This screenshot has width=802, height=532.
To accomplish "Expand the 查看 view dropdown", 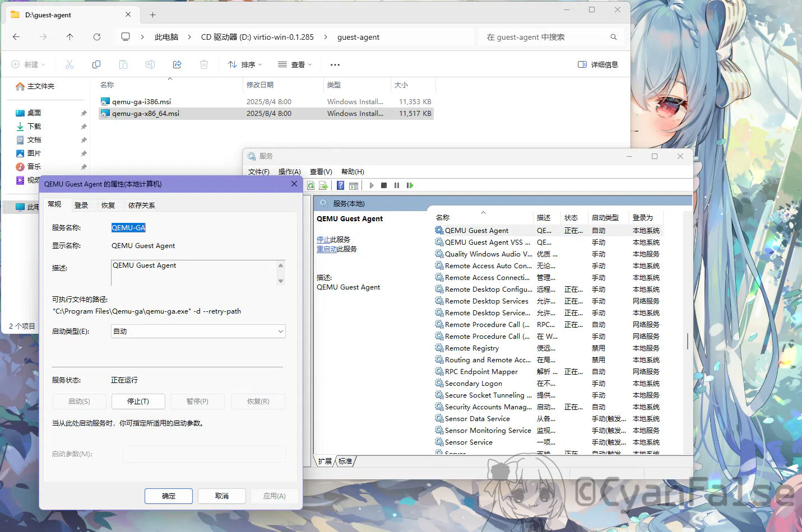I will pyautogui.click(x=295, y=64).
